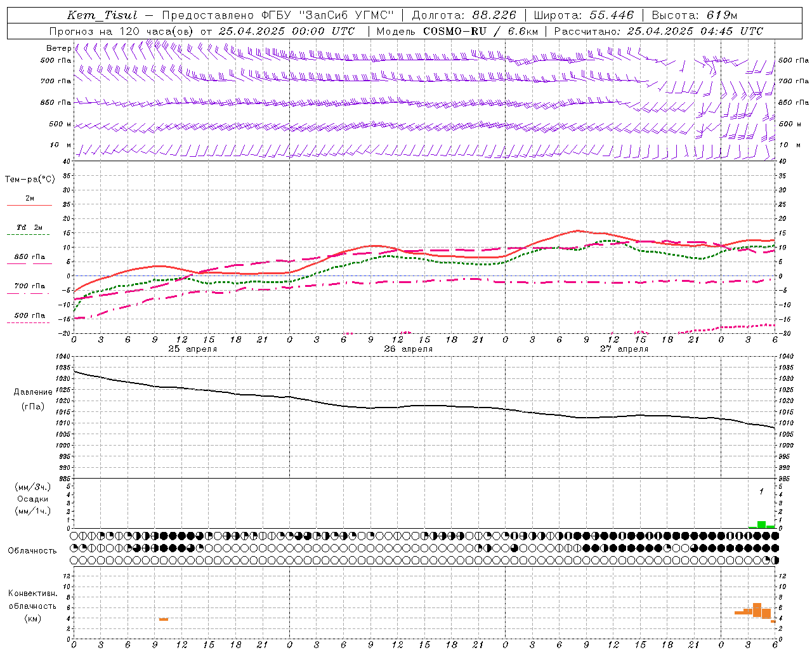Click the "Тем-ра(°C)" temperature panel label
The width and height of the screenshot is (812, 650).
tap(30, 180)
